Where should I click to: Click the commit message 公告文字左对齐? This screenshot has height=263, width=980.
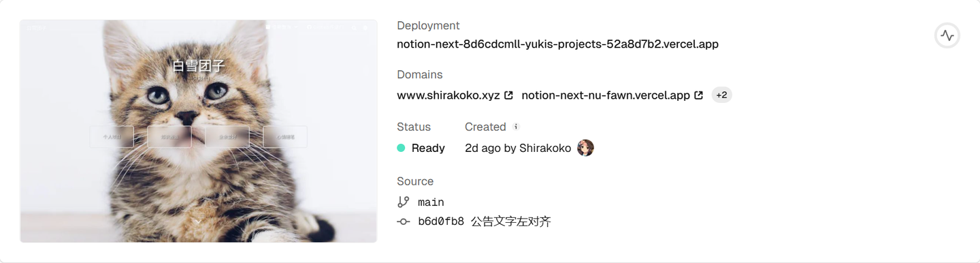point(511,221)
